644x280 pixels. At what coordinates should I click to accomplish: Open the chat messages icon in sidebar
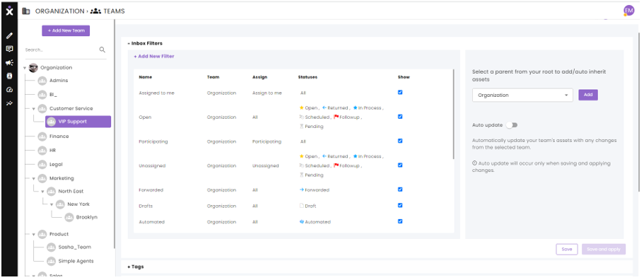tap(9, 49)
